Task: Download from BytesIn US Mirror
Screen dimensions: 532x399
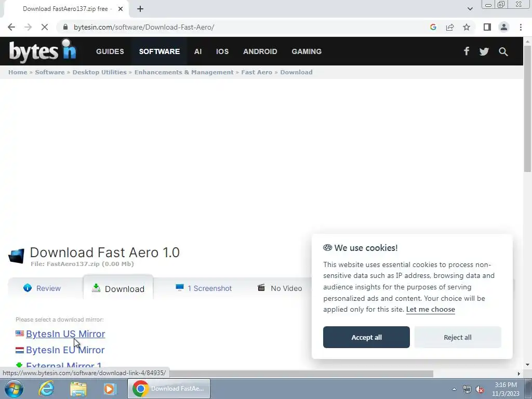Action: click(x=65, y=334)
